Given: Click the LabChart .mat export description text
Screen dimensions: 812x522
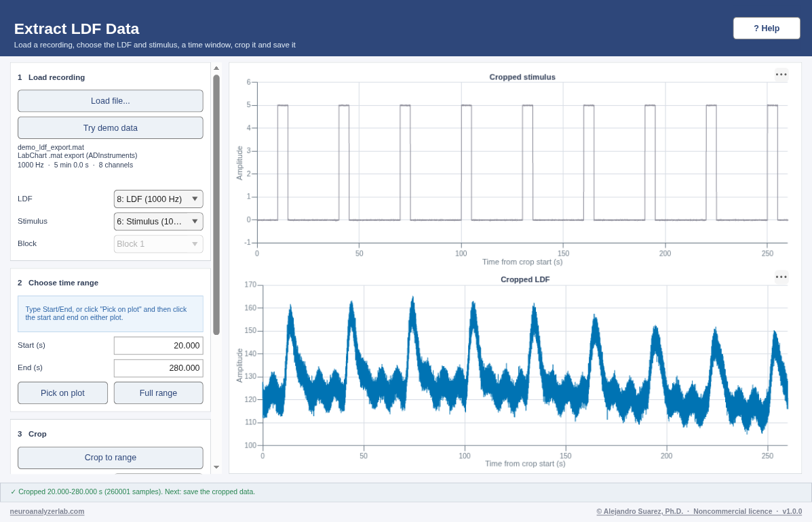Looking at the screenshot, I should pos(77,156).
